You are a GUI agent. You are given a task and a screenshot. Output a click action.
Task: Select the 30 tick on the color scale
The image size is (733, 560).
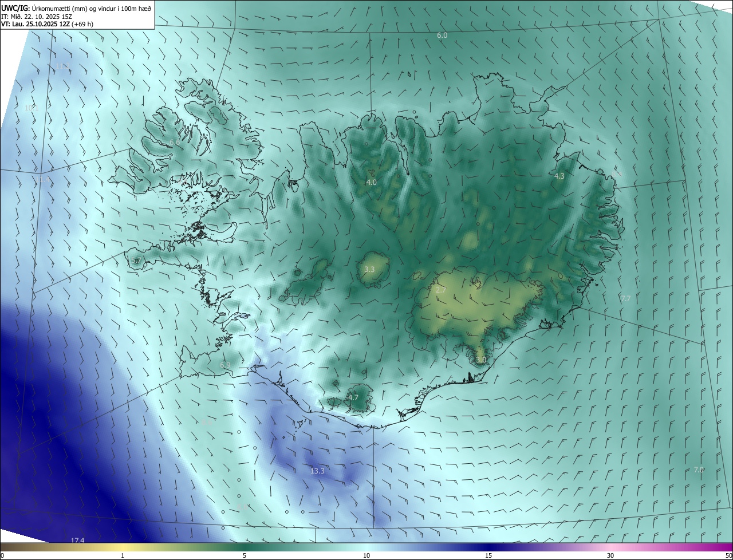(610, 555)
